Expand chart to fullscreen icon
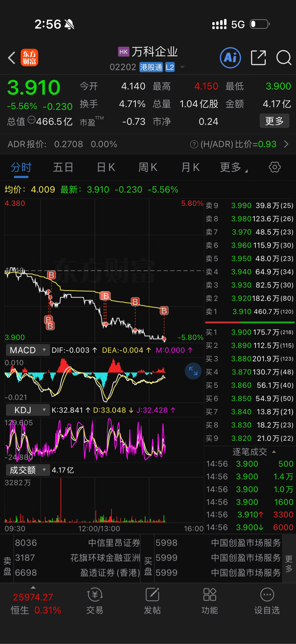The width and height of the screenshot is (296, 644). pos(193,371)
